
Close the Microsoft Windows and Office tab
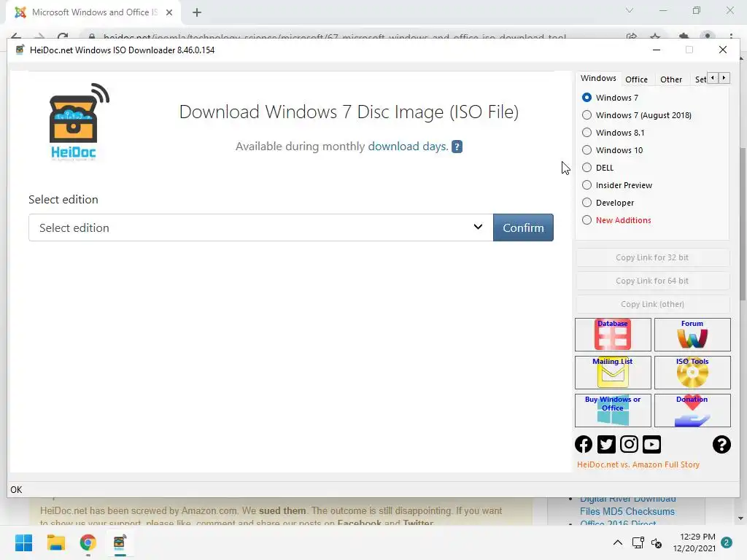tap(169, 12)
